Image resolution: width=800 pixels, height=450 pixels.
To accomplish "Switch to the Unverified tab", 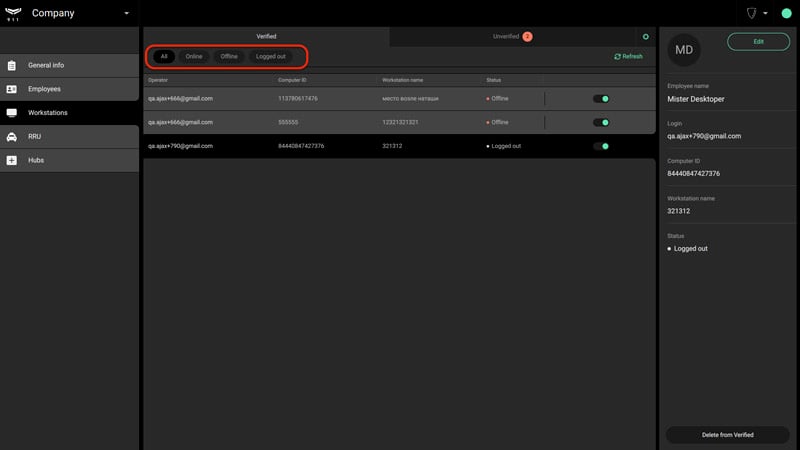I will (x=512, y=37).
